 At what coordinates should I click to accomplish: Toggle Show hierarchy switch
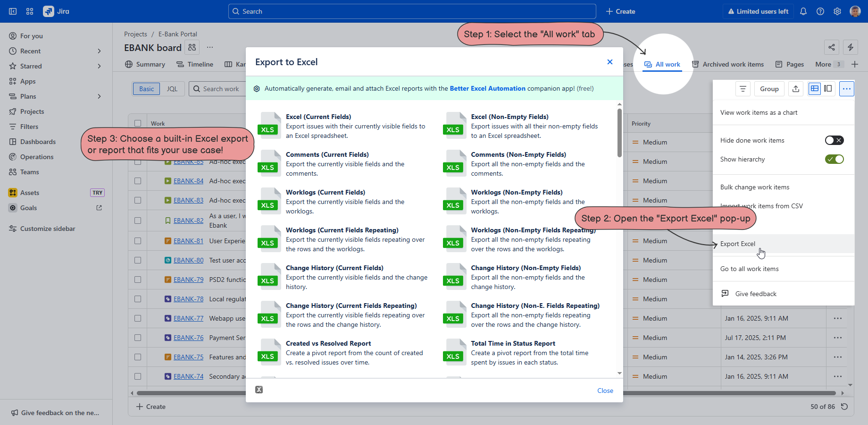click(834, 159)
